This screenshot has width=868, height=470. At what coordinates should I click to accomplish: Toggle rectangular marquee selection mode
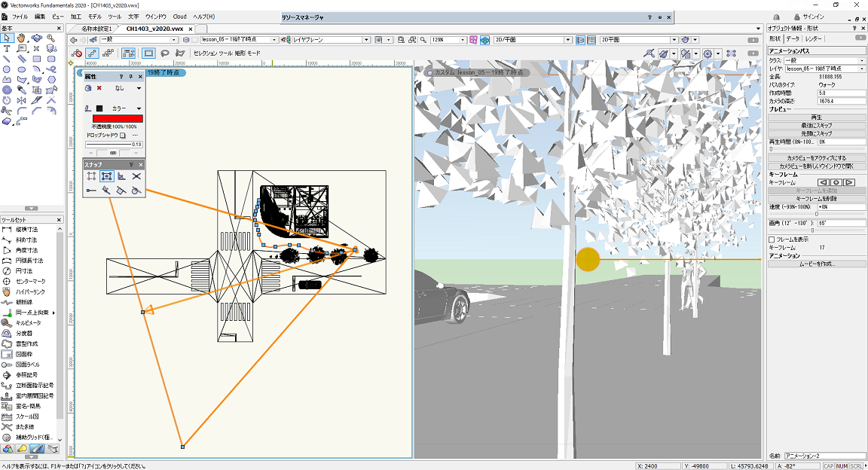(x=148, y=53)
